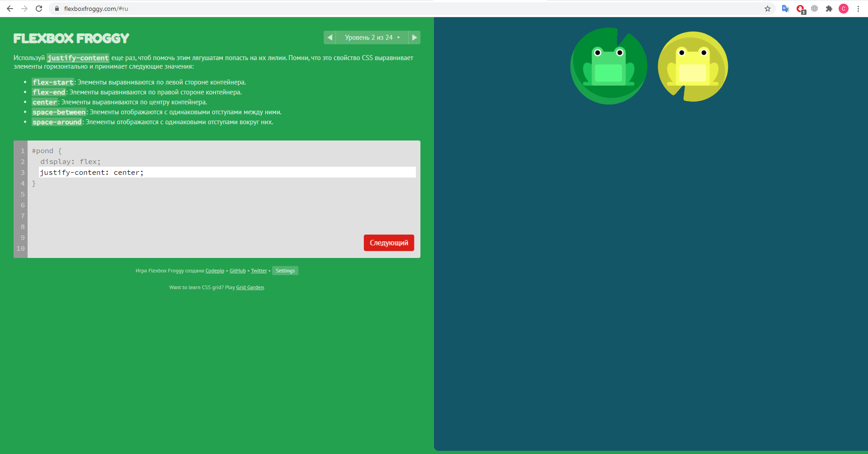Click the flex-start code term
Screen dimensions: 868x454
coord(53,82)
